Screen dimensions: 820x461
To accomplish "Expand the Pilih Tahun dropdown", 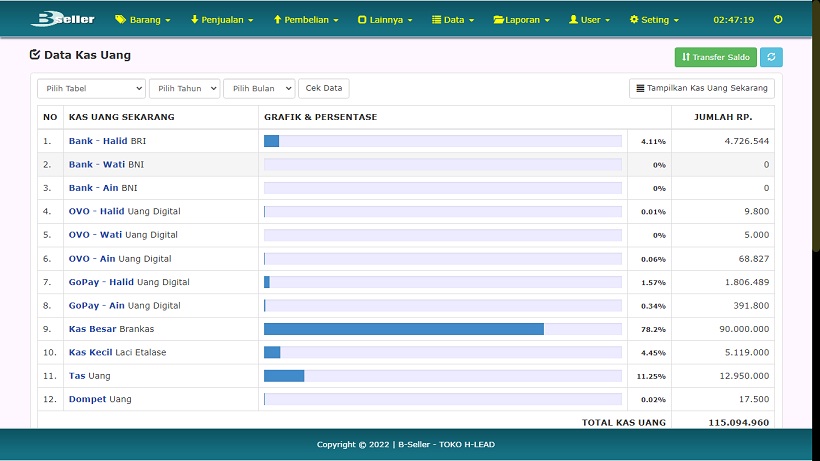I will coord(184,88).
